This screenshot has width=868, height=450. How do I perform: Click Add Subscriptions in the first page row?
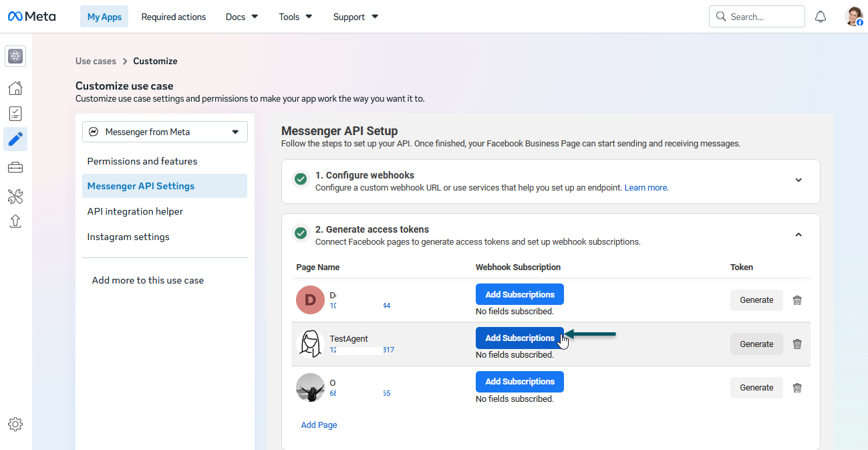pyautogui.click(x=520, y=294)
